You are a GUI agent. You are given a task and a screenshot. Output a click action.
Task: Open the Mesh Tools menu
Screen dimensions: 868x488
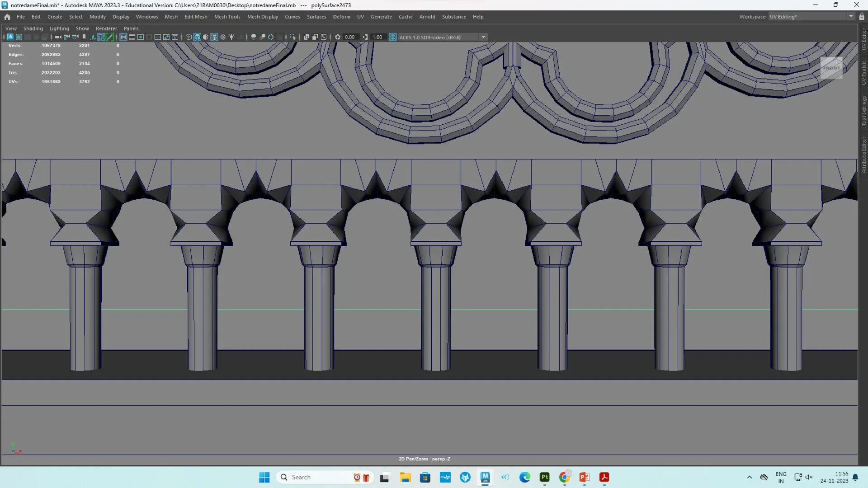click(x=227, y=17)
